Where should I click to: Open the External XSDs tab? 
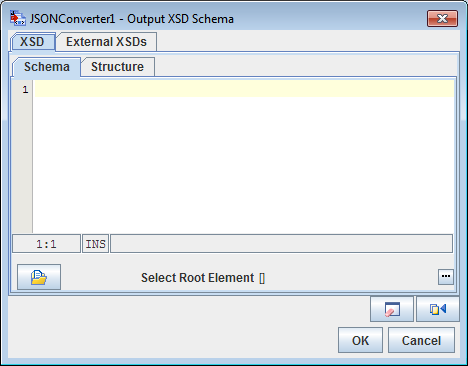pyautogui.click(x=106, y=42)
